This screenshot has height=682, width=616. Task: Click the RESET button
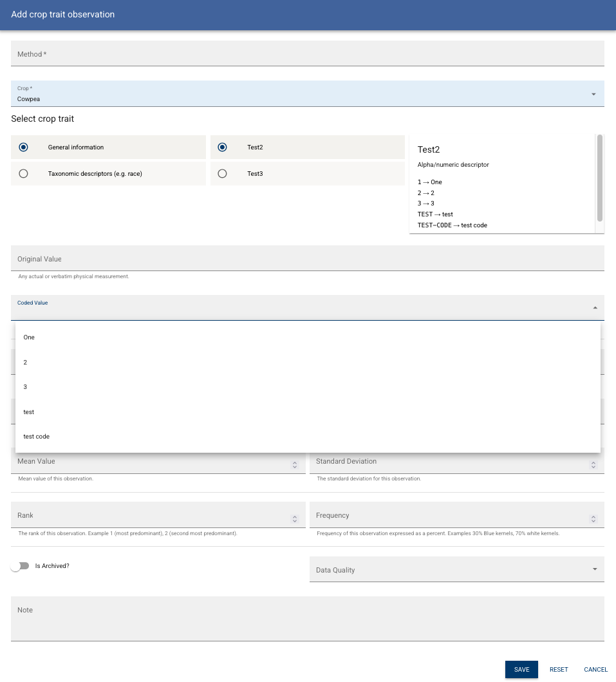[558, 669]
